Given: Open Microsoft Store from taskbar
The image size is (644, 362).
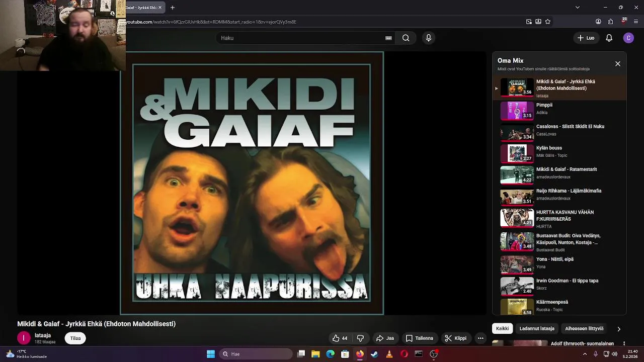Looking at the screenshot, I should [x=345, y=354].
